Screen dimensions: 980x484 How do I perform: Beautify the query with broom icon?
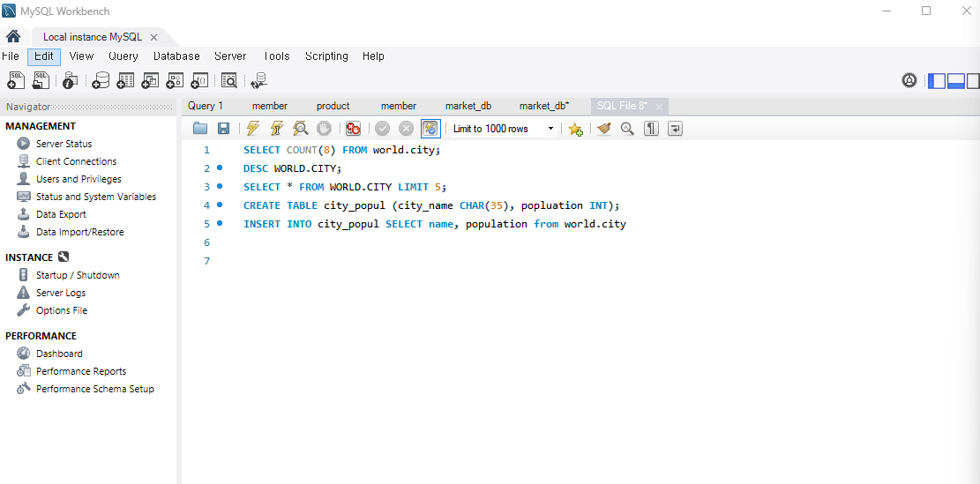point(603,129)
